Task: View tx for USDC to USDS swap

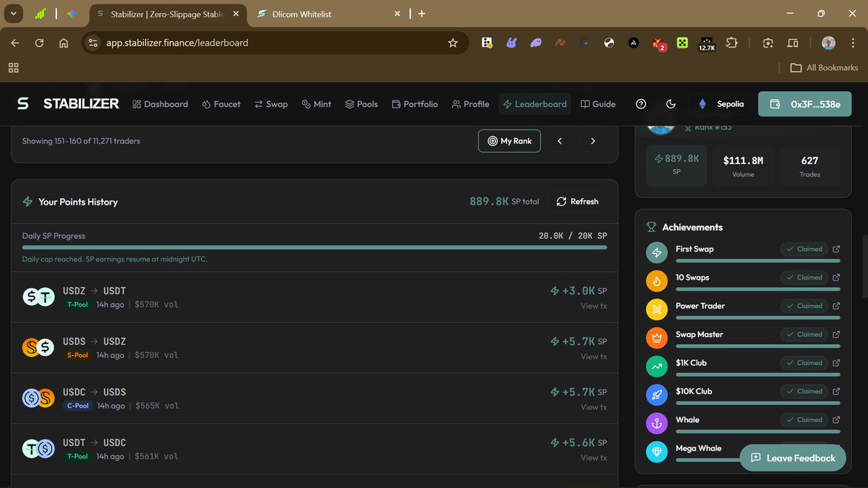Action: (594, 407)
